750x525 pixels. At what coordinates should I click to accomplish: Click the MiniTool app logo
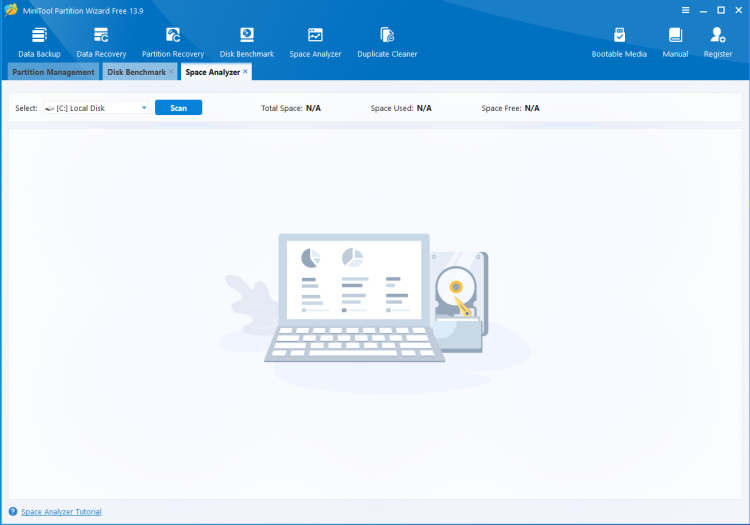(11, 10)
